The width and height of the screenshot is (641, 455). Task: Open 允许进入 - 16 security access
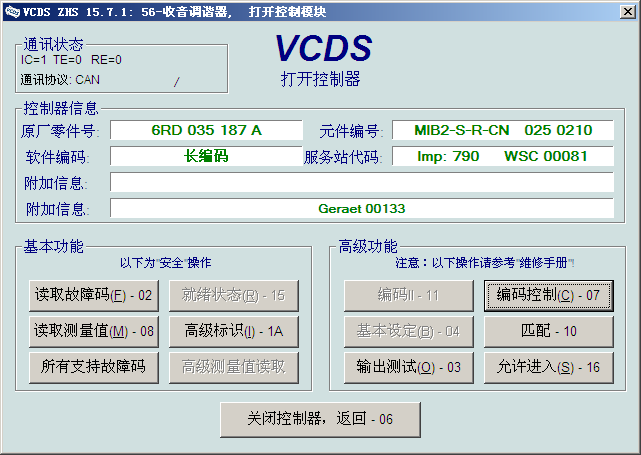(549, 367)
